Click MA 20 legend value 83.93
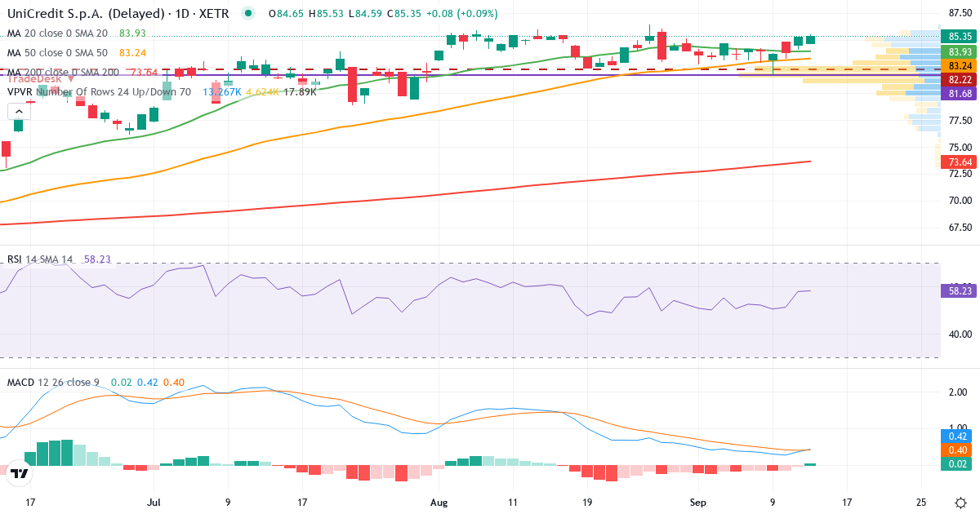Image resolution: width=980 pixels, height=514 pixels. (132, 33)
